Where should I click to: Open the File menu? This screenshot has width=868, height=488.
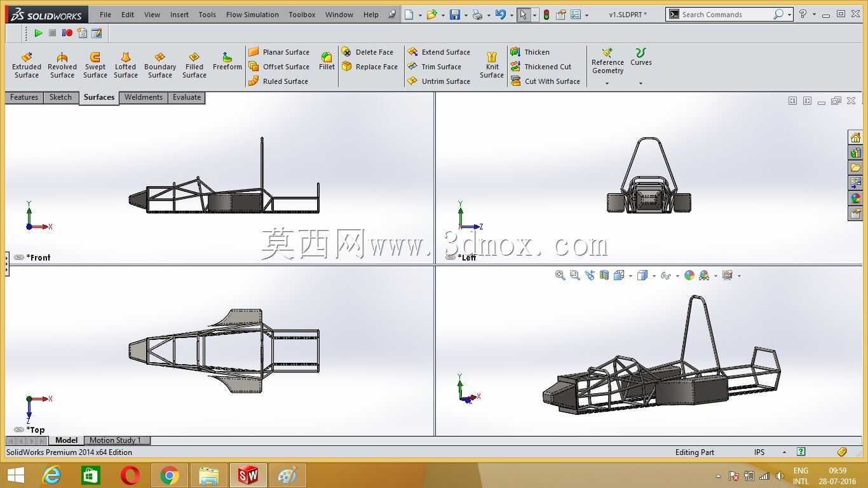(105, 15)
